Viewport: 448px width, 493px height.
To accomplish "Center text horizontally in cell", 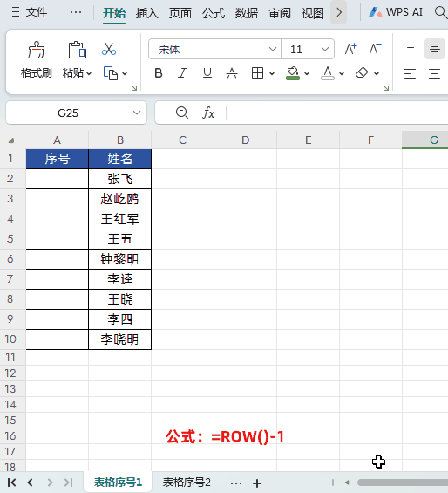I will pyautogui.click(x=435, y=73).
